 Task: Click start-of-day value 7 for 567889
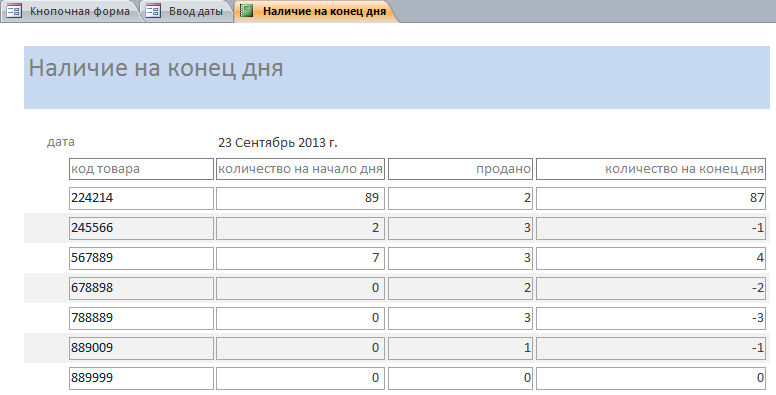[x=300, y=258]
